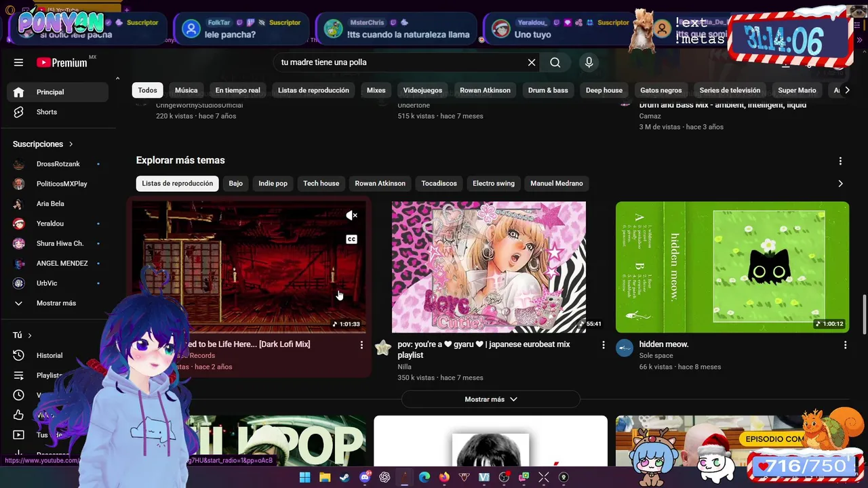Open the Sole space channel avatar
Viewport: 868px width, 488px height.
click(625, 348)
